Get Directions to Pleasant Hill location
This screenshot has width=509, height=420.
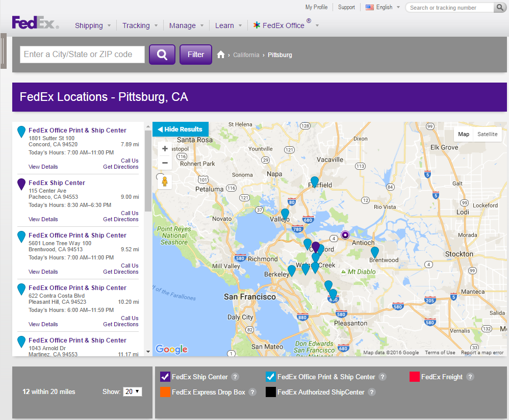pos(121,324)
